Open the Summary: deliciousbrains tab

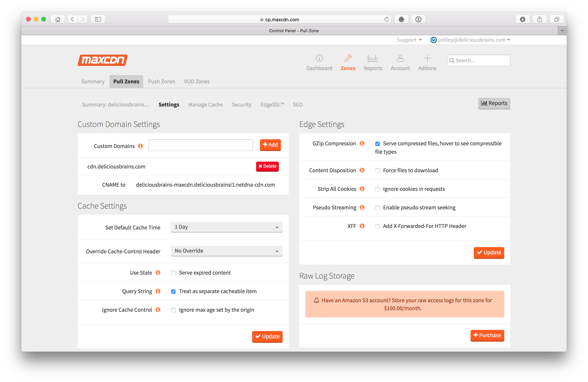pos(116,105)
